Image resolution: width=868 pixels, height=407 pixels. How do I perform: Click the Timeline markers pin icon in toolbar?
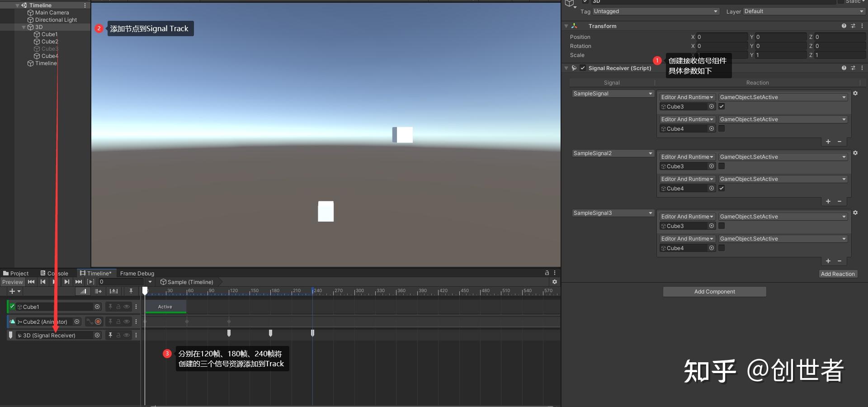tap(131, 291)
